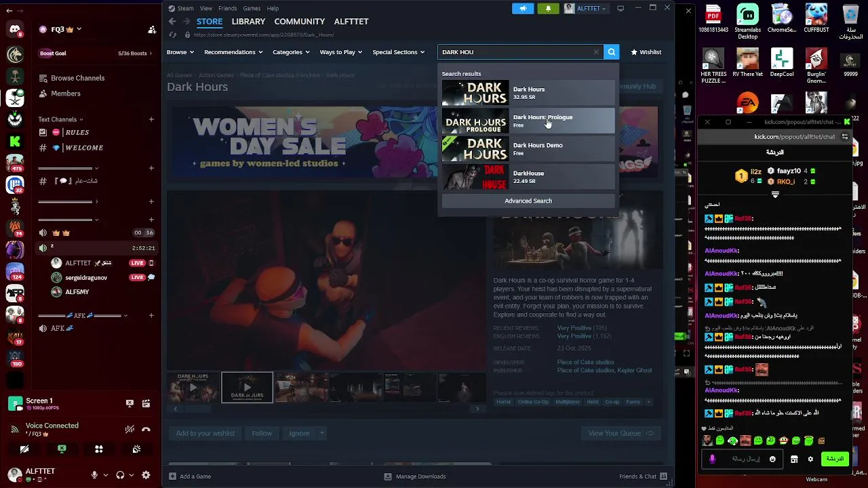Screen dimensions: 868x488
Task: Open the Steam menu
Action: [x=180, y=8]
